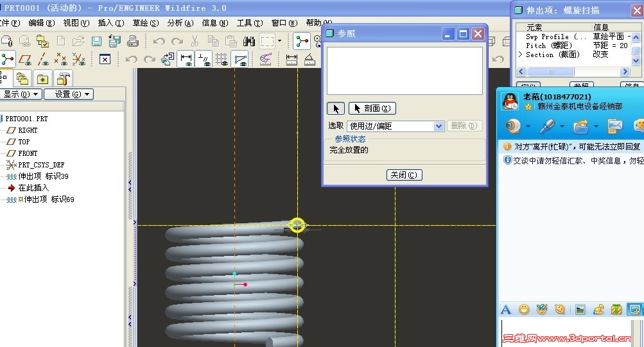644x347 pixels.
Task: Click the SMS message icon in QQ
Action: click(614, 126)
